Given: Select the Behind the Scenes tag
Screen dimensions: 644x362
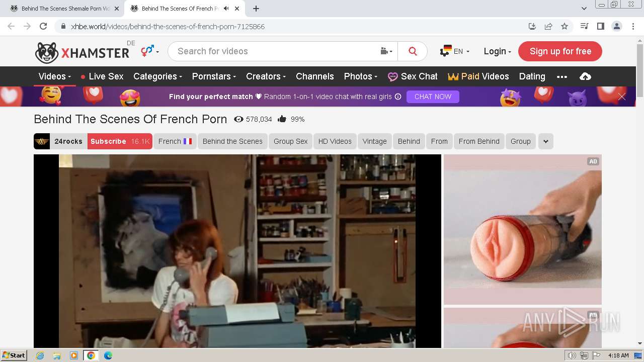Looking at the screenshot, I should [232, 141].
